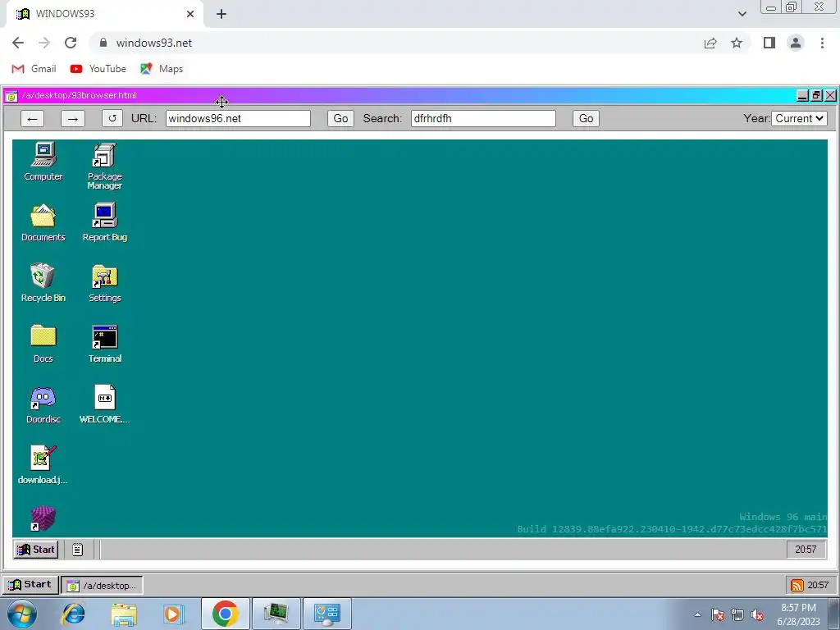Expand the Chrome tab search chevron
This screenshot has width=840, height=630.
742,14
